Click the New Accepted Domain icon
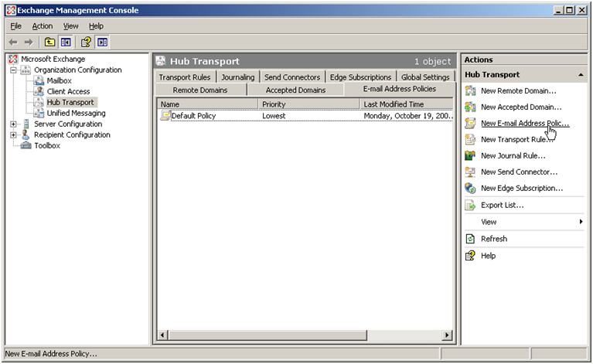Image resolution: width=593 pixels, height=364 pixels. point(470,107)
